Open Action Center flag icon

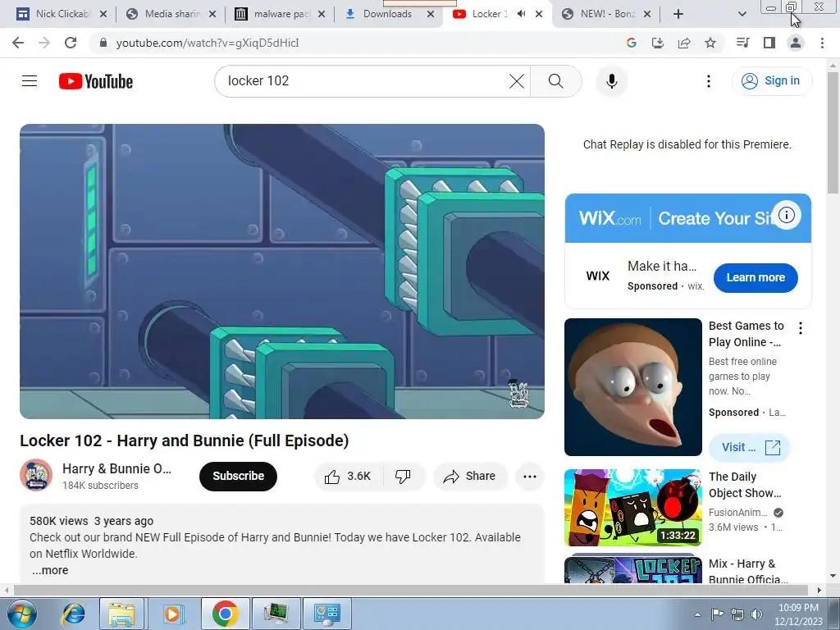pos(717,614)
